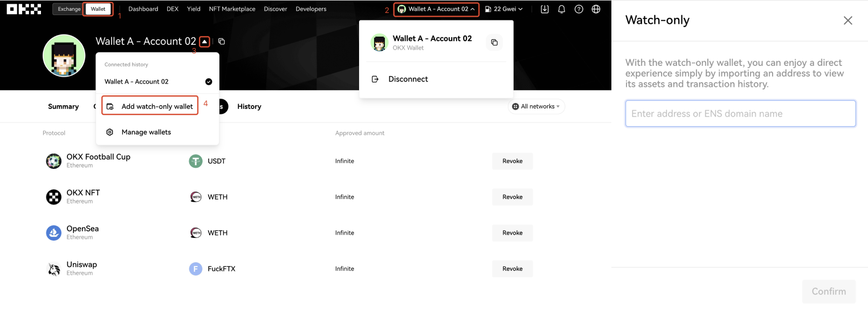Open the language globe icon

(596, 9)
